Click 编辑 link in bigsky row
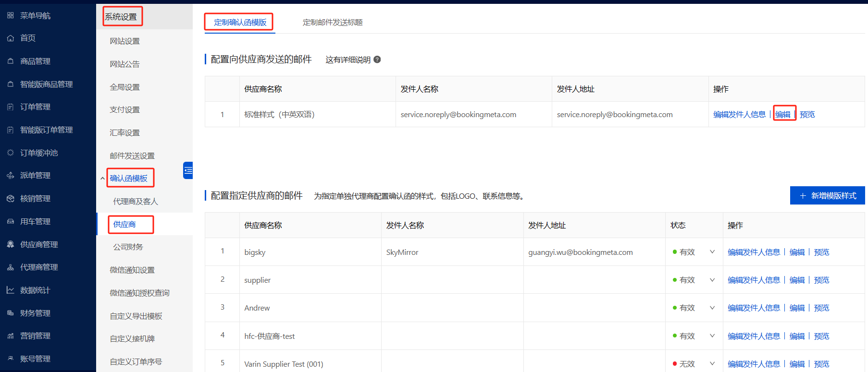This screenshot has height=372, width=868. point(797,252)
